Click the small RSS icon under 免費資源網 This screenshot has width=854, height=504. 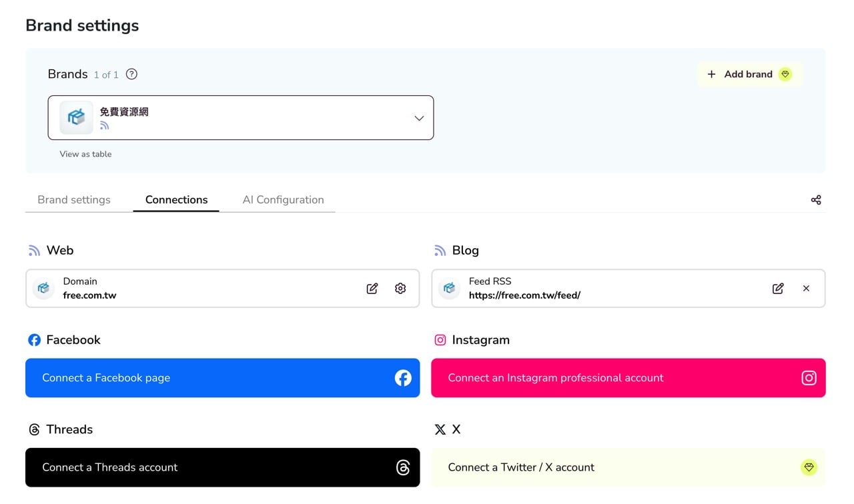pyautogui.click(x=104, y=125)
